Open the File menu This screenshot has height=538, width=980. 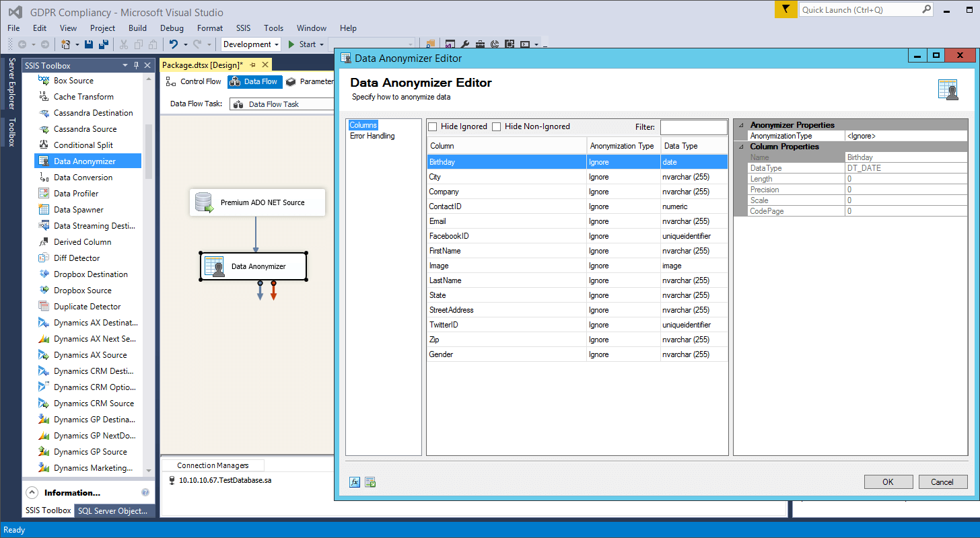[13, 28]
